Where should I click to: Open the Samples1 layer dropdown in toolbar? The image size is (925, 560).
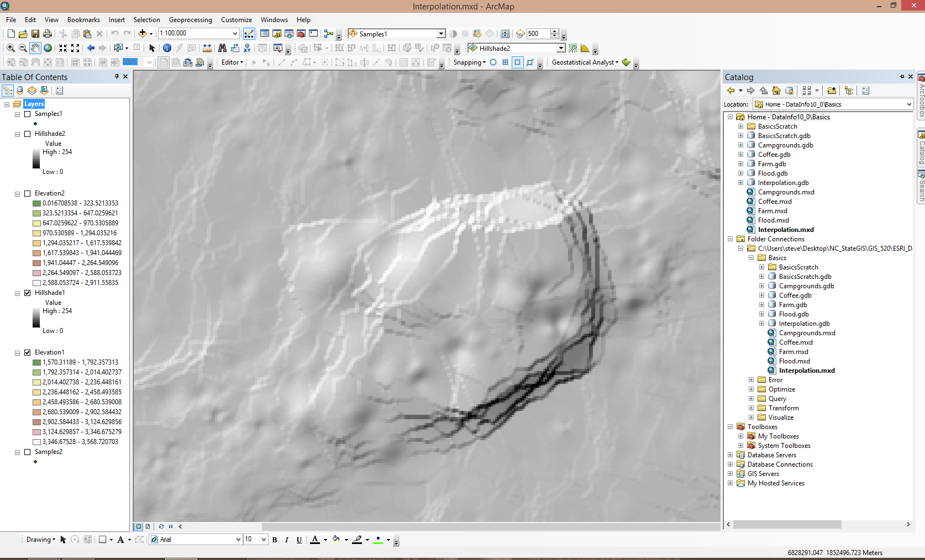click(441, 34)
